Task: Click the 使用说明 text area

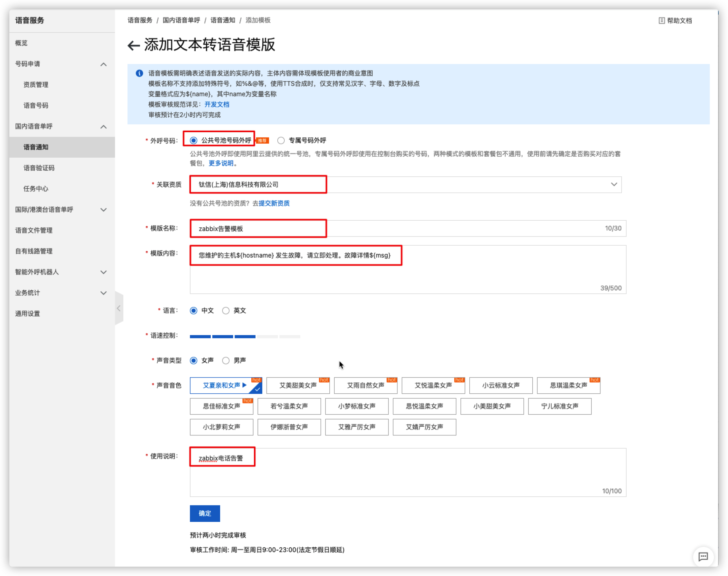Action: click(408, 472)
